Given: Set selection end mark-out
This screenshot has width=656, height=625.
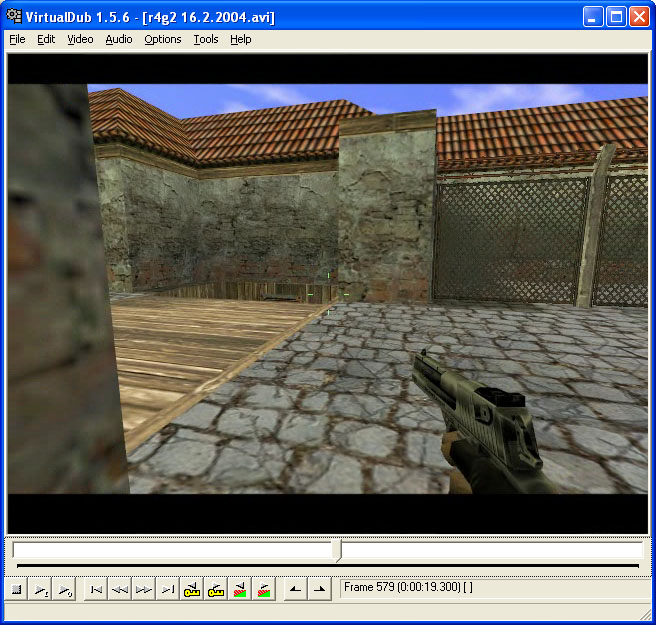Looking at the screenshot, I should [319, 589].
